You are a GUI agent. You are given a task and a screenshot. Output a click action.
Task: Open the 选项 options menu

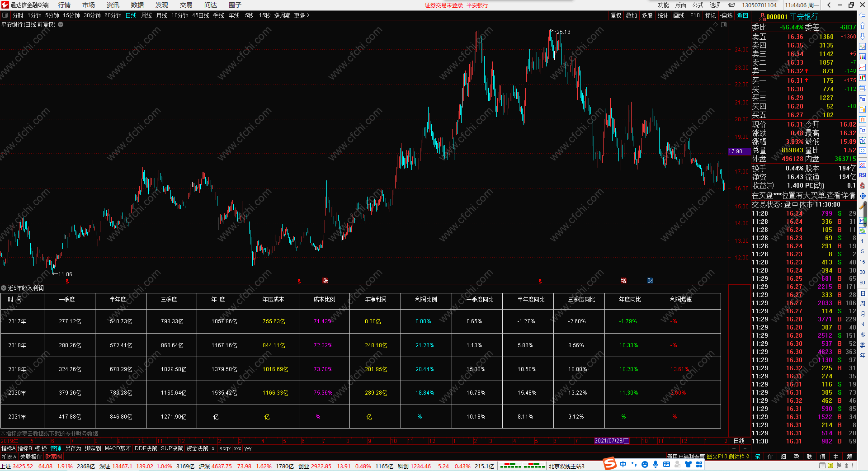[x=715, y=5]
